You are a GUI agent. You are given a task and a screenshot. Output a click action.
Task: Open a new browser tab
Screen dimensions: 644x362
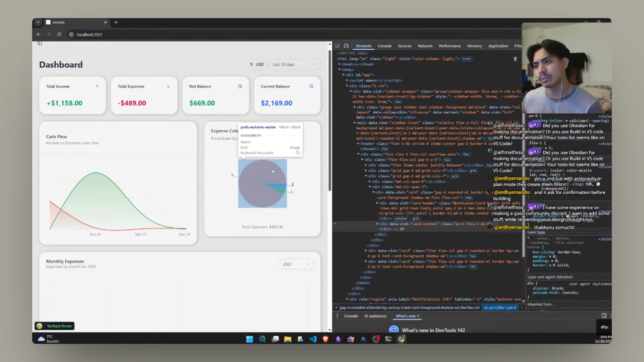(116, 22)
